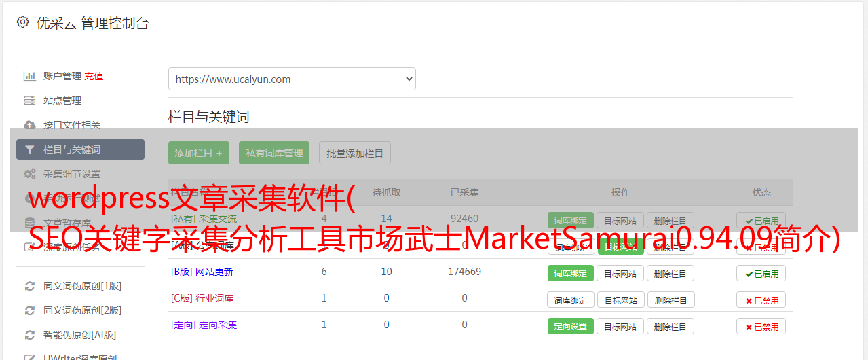The width and height of the screenshot is (868, 360).
Task: Click the database icon for 文章暂存库
Action: coord(29,222)
